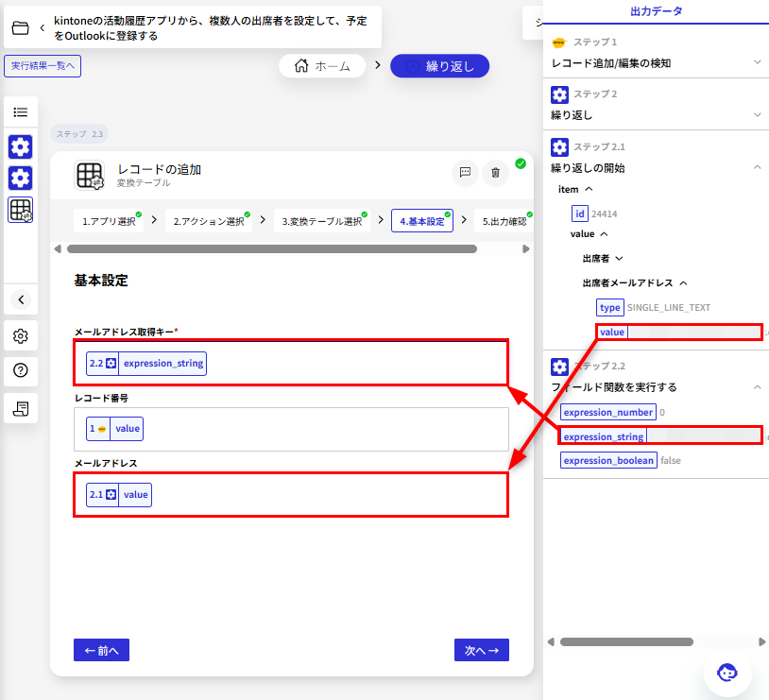769x700 pixels.
Task: Select the expression_number value chip
Action: point(607,412)
